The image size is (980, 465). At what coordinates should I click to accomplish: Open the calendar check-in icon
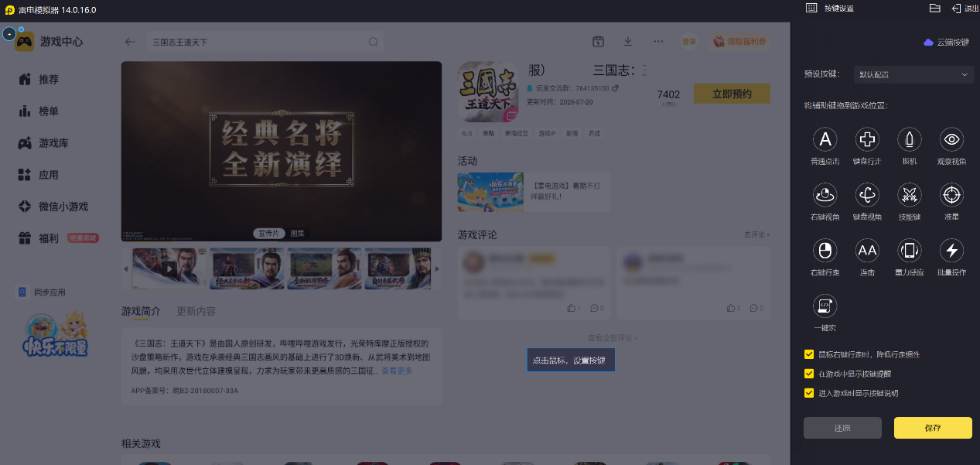coord(598,42)
